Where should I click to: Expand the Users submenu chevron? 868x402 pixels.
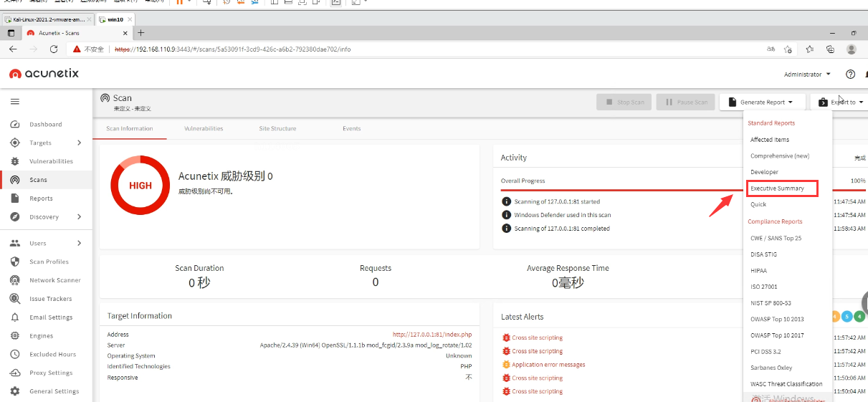pos(79,244)
